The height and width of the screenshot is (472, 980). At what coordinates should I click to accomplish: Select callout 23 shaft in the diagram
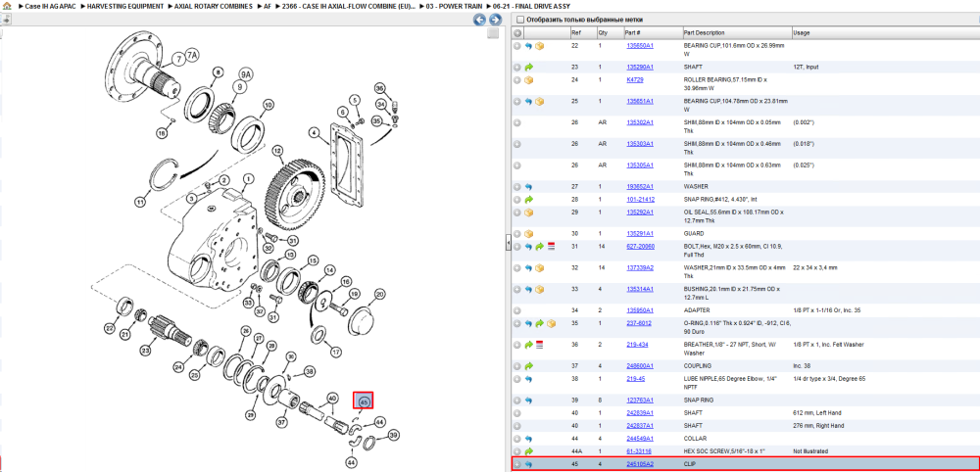(146, 351)
